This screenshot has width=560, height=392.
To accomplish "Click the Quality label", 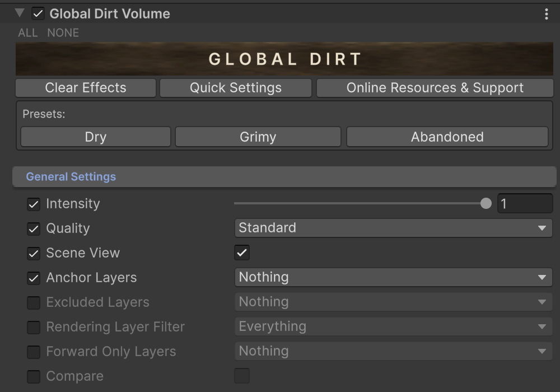I will pyautogui.click(x=68, y=228).
